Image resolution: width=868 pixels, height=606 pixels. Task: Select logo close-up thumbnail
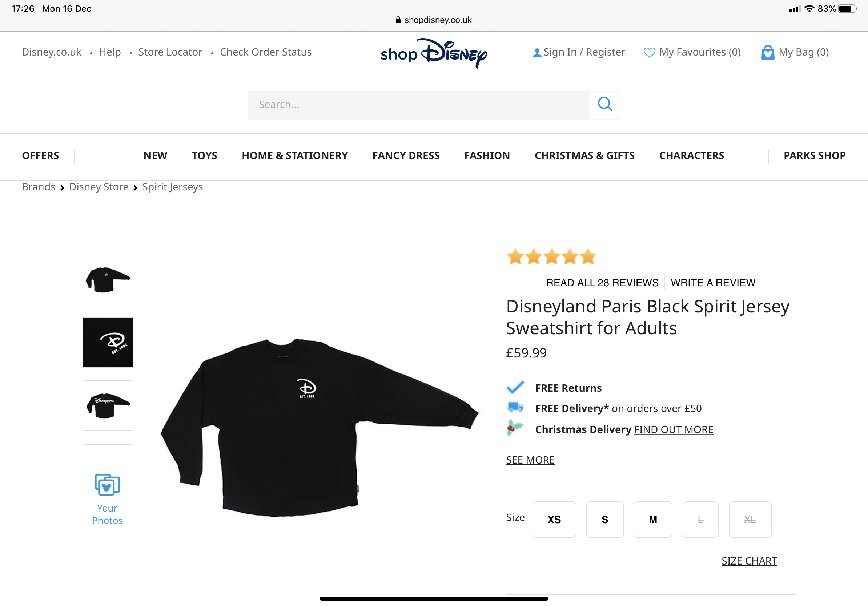pos(108,342)
